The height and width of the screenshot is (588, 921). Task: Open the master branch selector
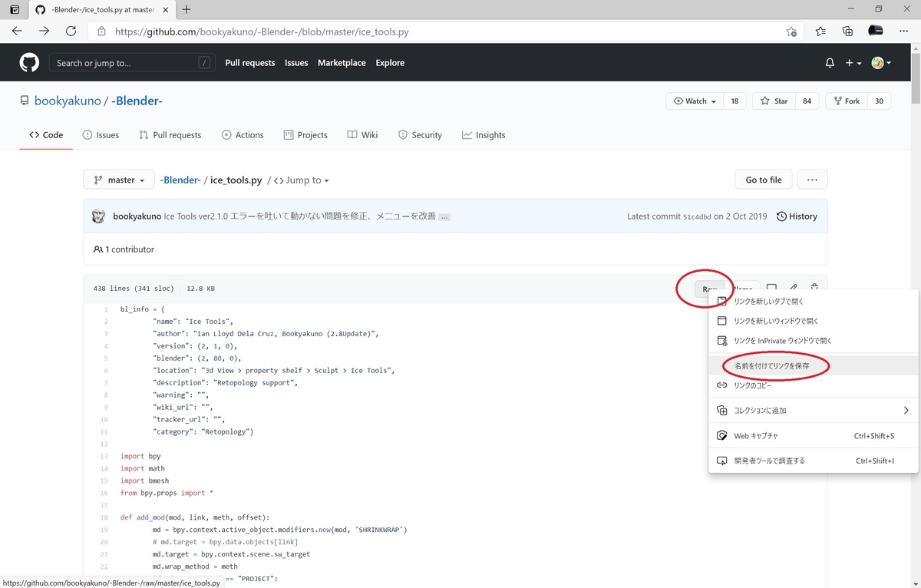(119, 180)
